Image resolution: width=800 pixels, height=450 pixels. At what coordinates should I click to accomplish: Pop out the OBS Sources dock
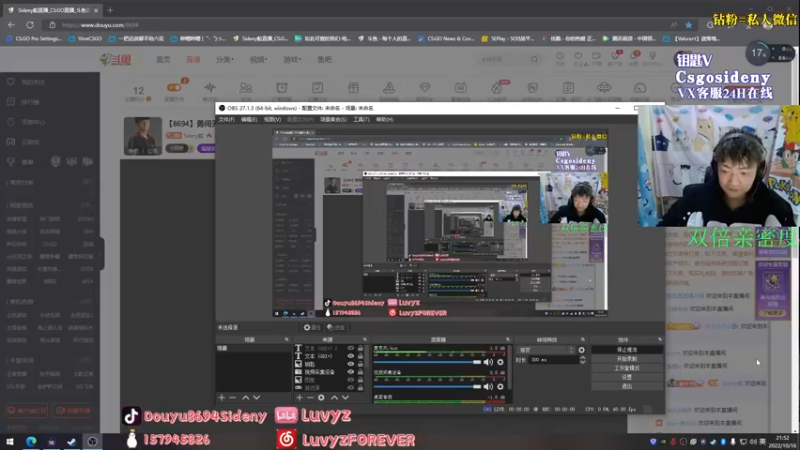click(x=364, y=339)
